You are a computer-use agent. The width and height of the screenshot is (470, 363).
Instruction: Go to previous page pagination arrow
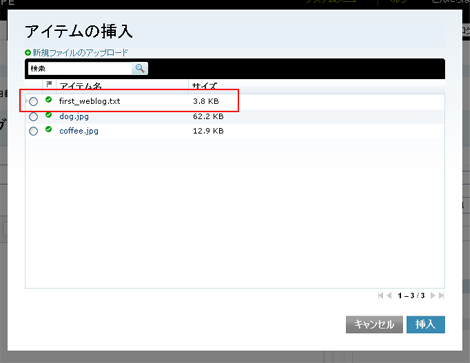(x=389, y=296)
